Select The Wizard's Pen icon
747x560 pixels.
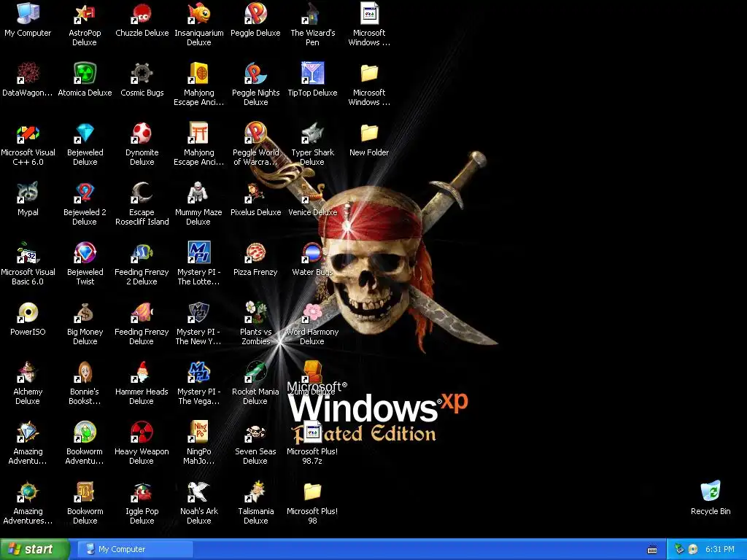coord(312,13)
